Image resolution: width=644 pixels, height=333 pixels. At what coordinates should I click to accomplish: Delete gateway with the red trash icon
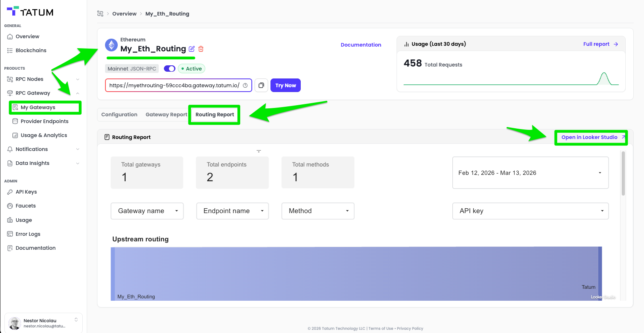201,49
